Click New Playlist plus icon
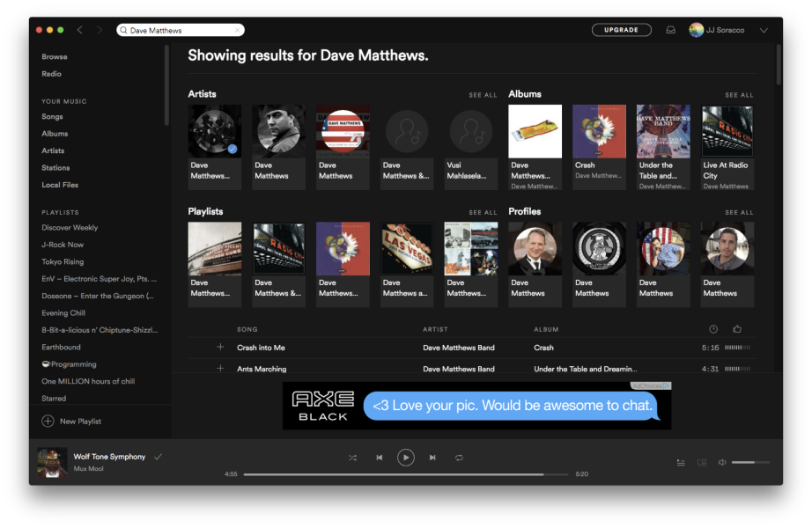812x528 pixels. [48, 422]
